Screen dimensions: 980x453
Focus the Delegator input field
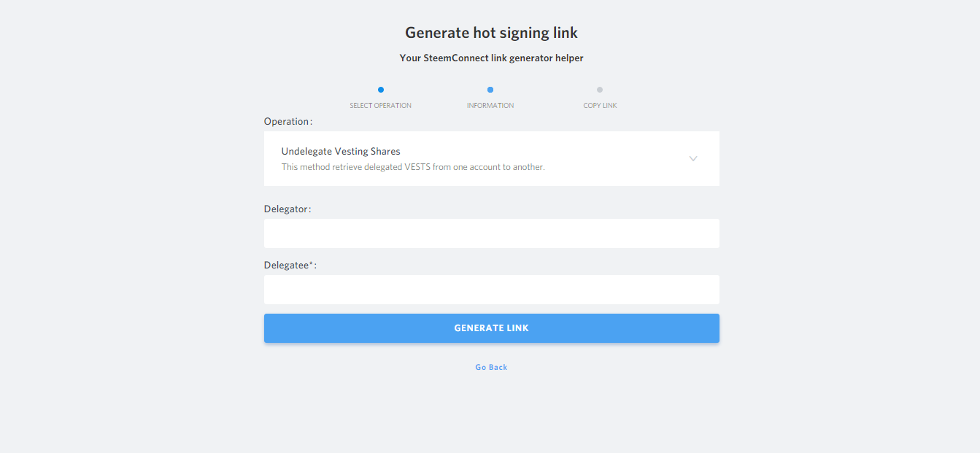[491, 233]
